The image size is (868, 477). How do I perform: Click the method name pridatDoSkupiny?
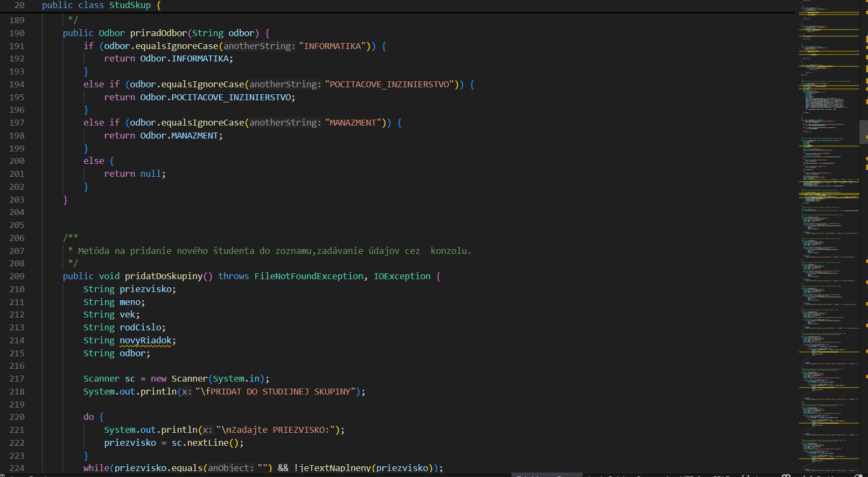(164, 276)
